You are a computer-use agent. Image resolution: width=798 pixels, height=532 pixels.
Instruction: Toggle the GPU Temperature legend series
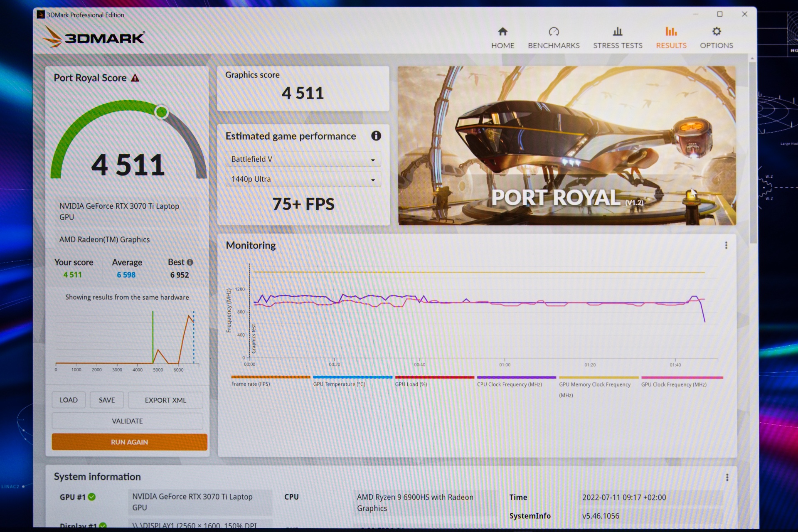(x=339, y=384)
